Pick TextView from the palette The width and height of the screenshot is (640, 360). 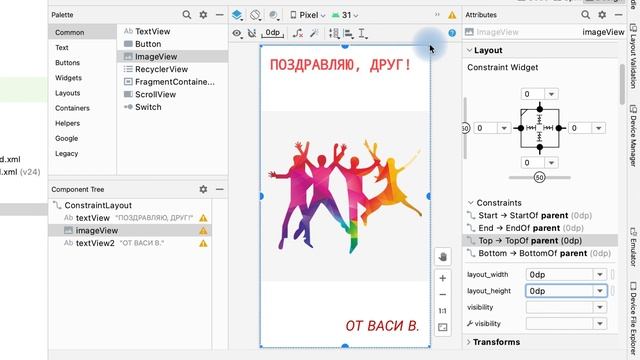click(x=172, y=31)
